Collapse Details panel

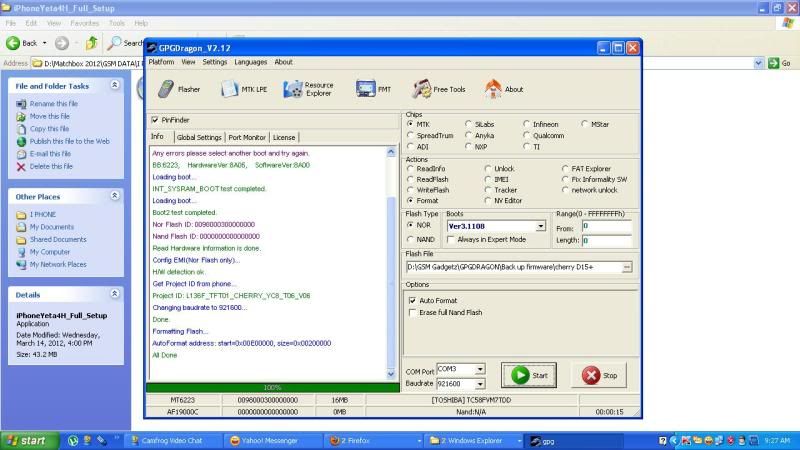[115, 294]
